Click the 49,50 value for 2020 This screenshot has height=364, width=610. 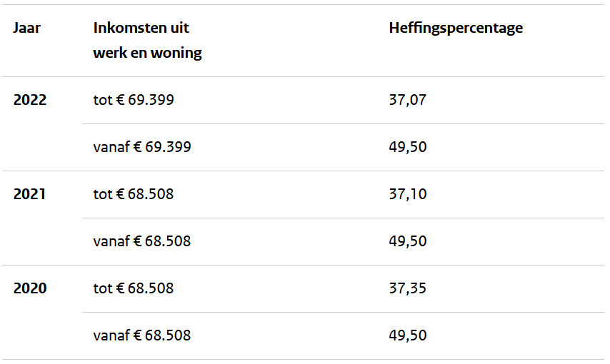(x=408, y=335)
